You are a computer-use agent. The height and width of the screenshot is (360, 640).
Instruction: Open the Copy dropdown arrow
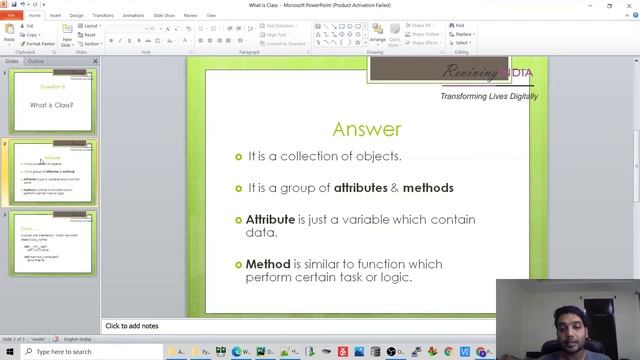click(39, 35)
